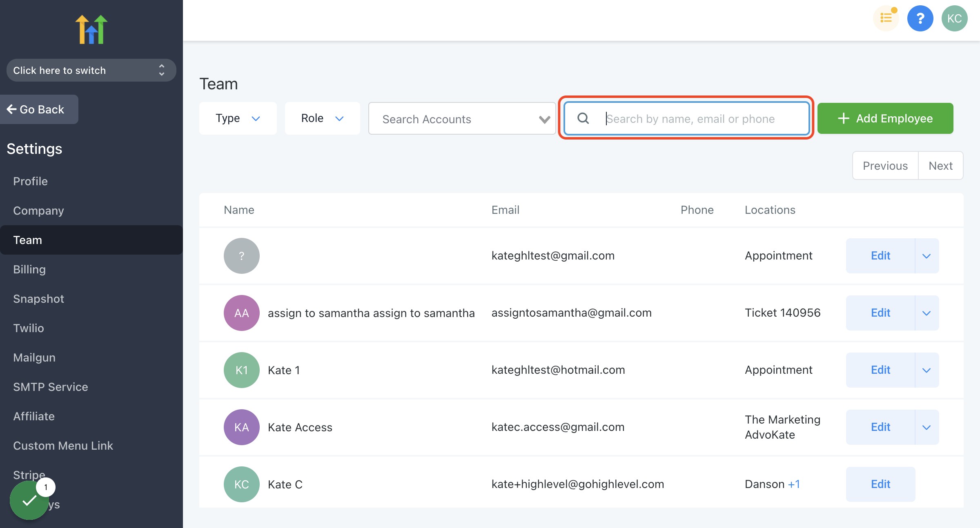Viewport: 980px width, 528px height.
Task: Click the email assigntosamantha@gmail.com
Action: (571, 313)
